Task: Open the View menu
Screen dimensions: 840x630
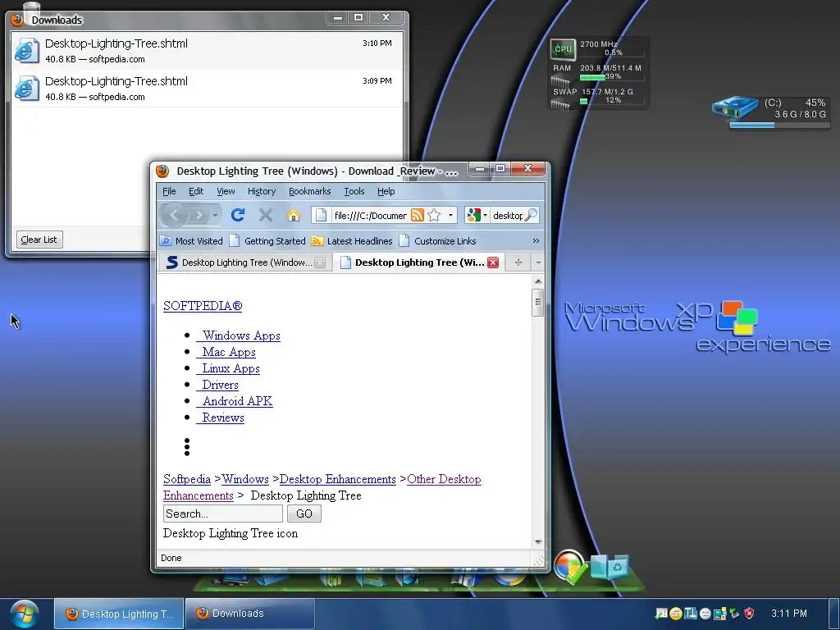Action: [x=226, y=191]
